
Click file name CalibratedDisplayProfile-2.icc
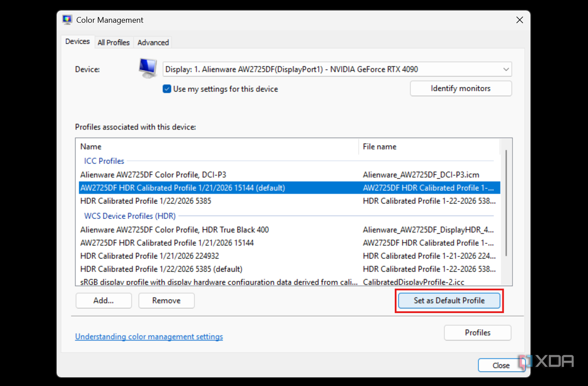click(x=414, y=282)
